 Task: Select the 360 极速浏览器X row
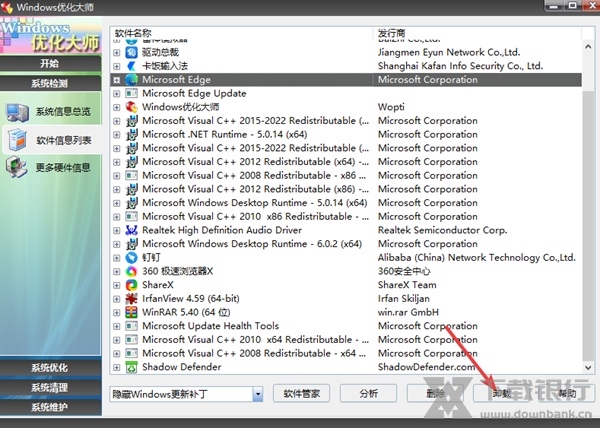tap(346, 271)
